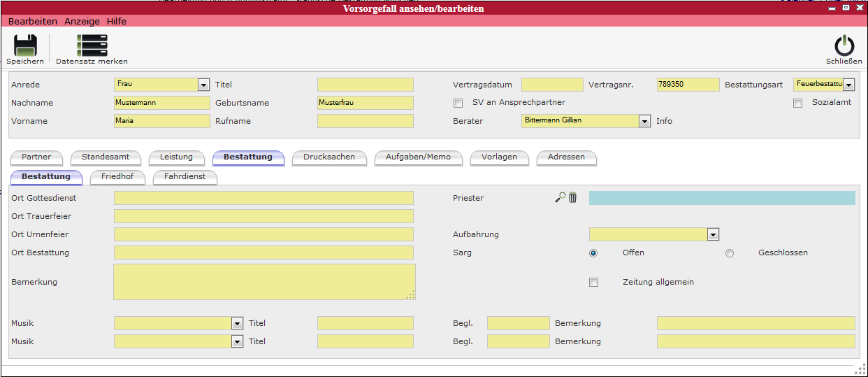
Task: Tick the Sozialamt checkbox
Action: (x=798, y=104)
